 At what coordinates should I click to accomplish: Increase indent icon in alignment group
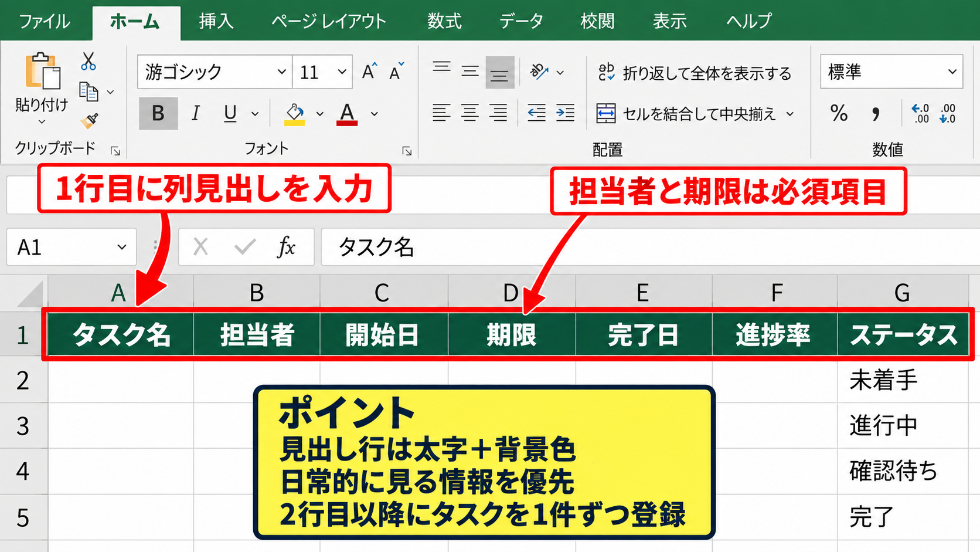[565, 113]
